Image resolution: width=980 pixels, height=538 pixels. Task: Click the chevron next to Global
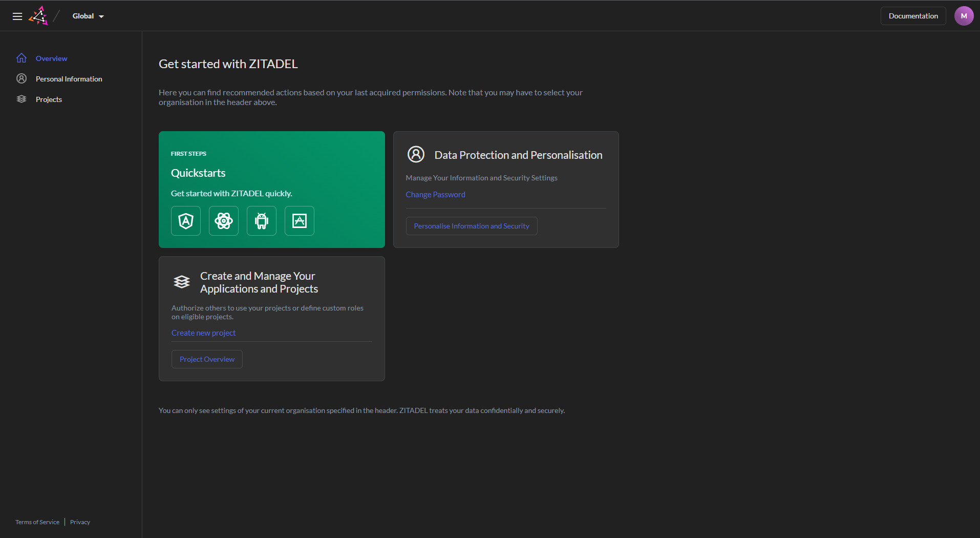pyautogui.click(x=100, y=16)
